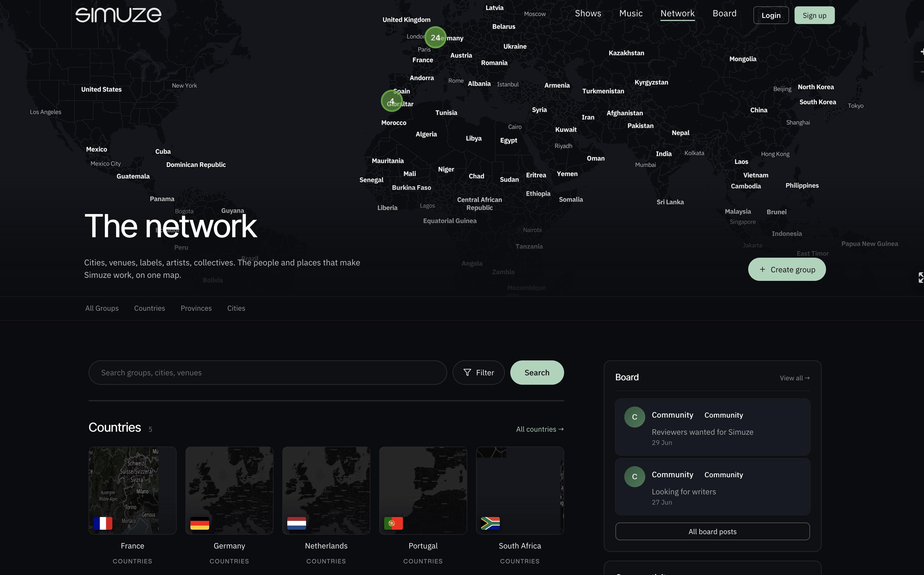Open the Looking for writers post

[x=712, y=487]
